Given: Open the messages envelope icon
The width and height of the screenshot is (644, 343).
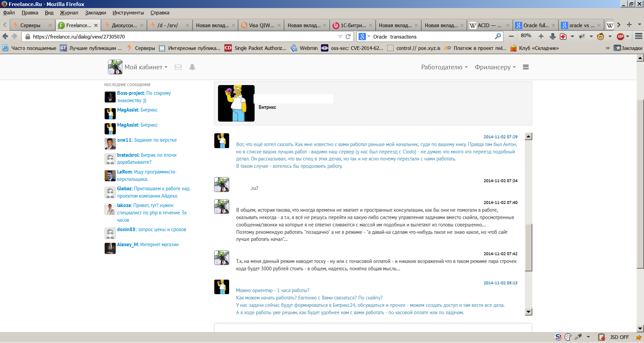Looking at the screenshot, I should point(178,67).
